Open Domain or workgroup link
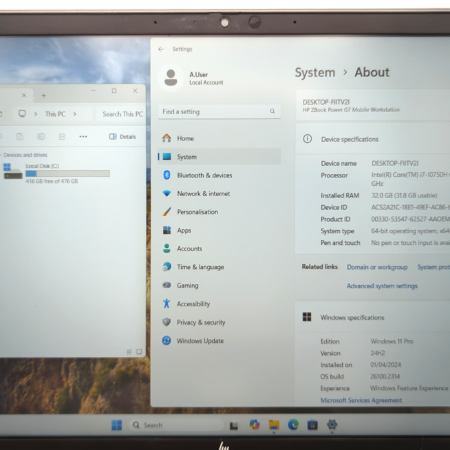The image size is (450, 450). click(377, 267)
